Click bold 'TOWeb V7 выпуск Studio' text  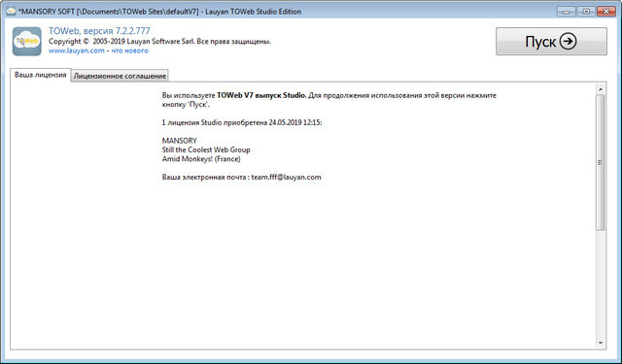point(260,95)
